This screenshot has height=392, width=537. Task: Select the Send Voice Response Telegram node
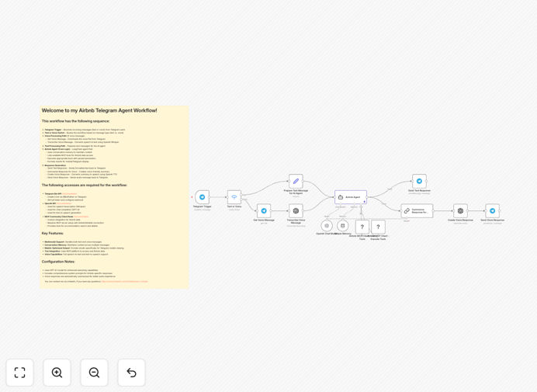(x=492, y=210)
